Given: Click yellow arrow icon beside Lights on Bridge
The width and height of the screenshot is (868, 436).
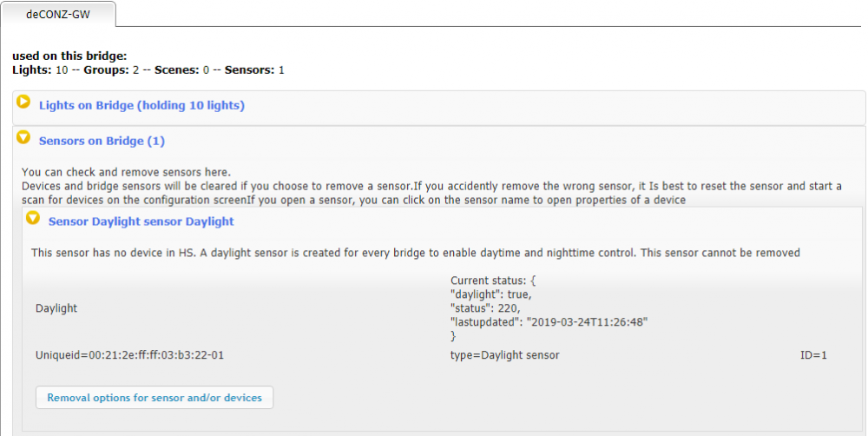Looking at the screenshot, I should 24,102.
